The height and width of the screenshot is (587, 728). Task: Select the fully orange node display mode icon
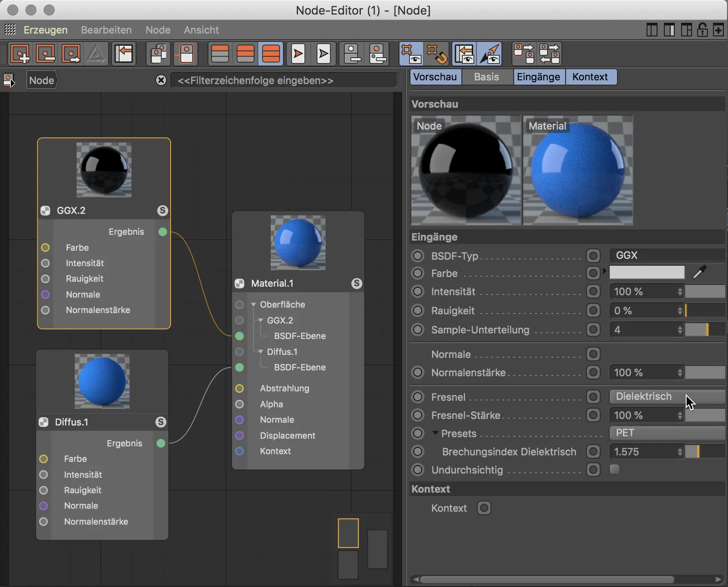pyautogui.click(x=271, y=54)
